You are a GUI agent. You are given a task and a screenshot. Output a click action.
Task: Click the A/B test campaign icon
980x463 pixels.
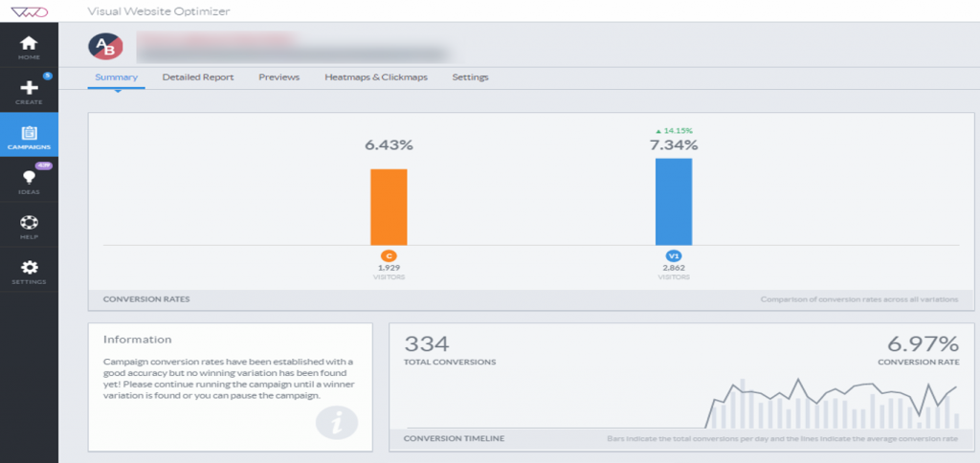[105, 46]
